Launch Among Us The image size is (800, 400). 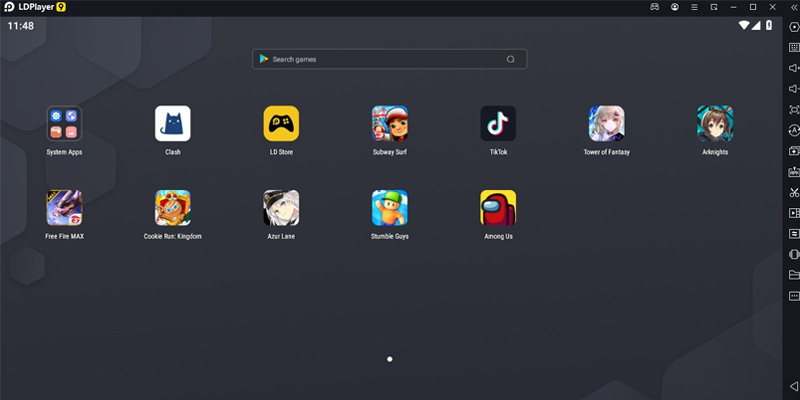coord(498,208)
